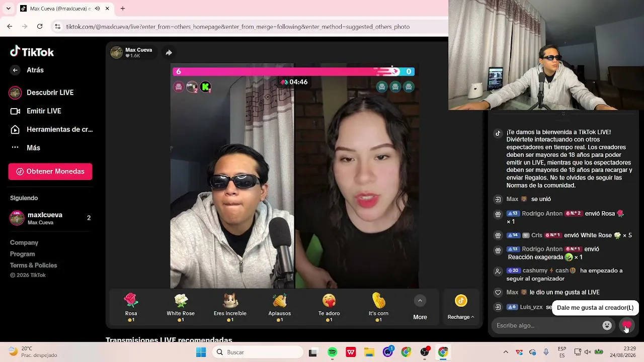Open the Program footer link
The height and width of the screenshot is (362, 644).
click(x=23, y=254)
